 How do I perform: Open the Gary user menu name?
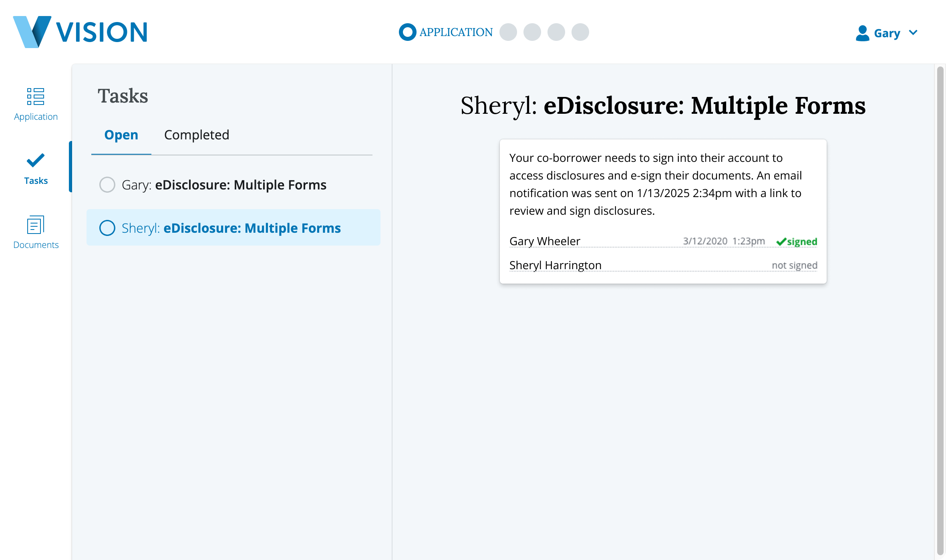pyautogui.click(x=887, y=33)
